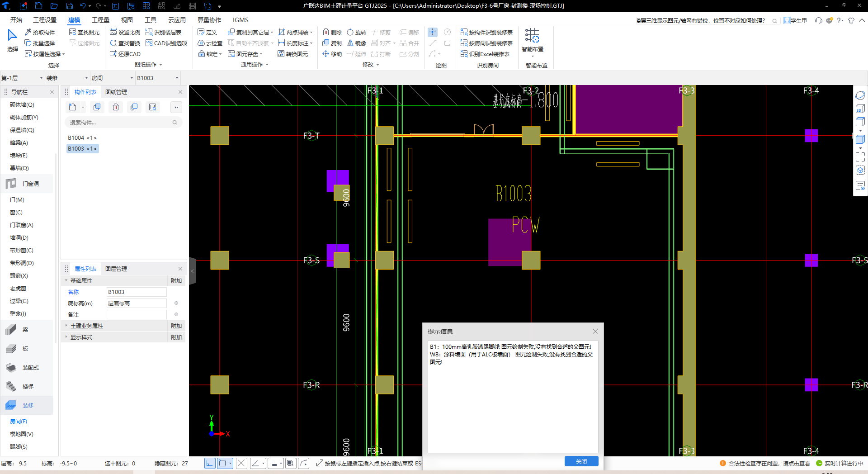Collapse the ribbon with the top-right chevron
The image size is (868, 474).
point(862,20)
